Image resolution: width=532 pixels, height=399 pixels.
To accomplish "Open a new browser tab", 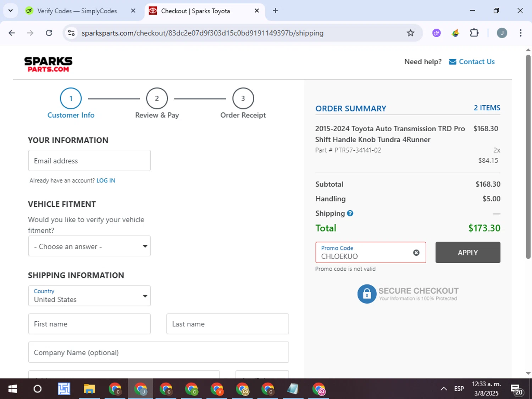I will (x=276, y=11).
